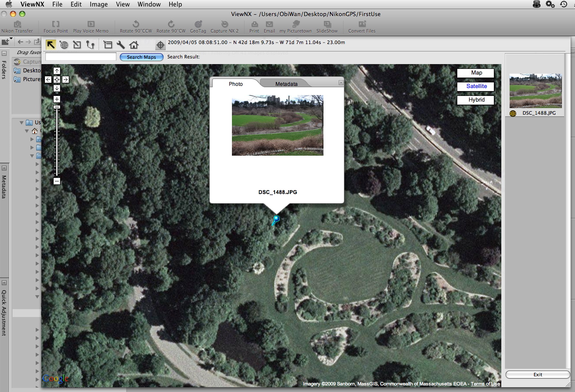Zoom out with the map minus button
This screenshot has height=392, width=575.
tap(57, 181)
